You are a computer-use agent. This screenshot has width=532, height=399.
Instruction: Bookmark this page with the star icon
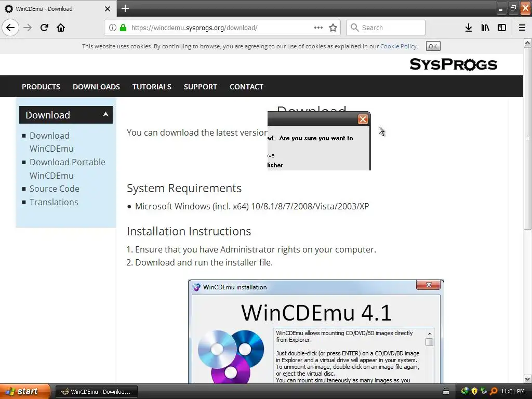pyautogui.click(x=333, y=28)
